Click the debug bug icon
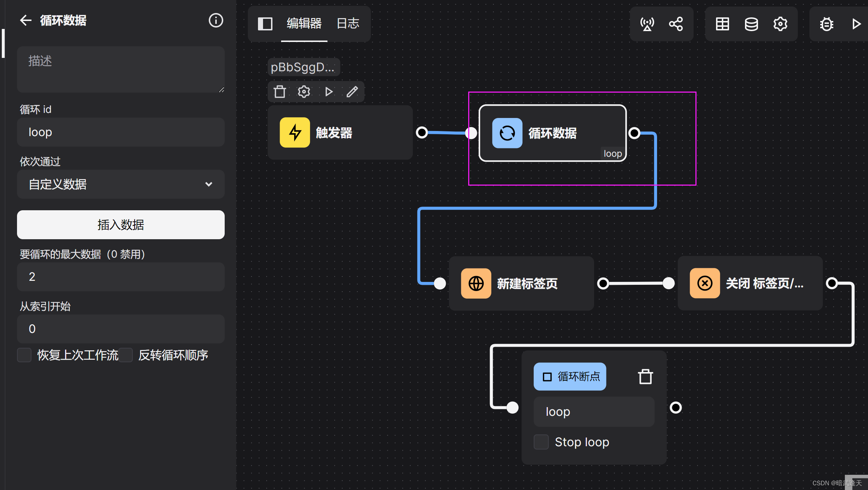The width and height of the screenshot is (868, 490). coord(826,24)
